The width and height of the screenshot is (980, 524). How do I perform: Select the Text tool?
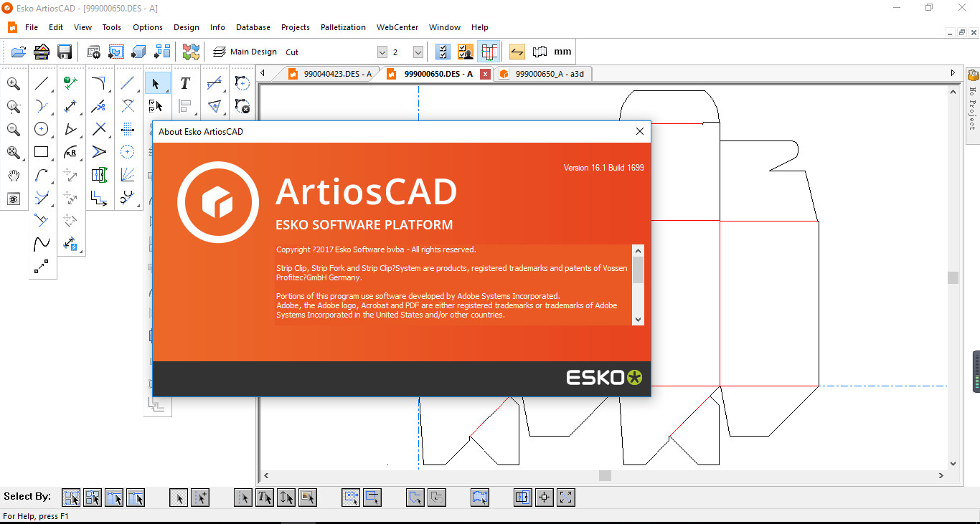click(x=184, y=83)
